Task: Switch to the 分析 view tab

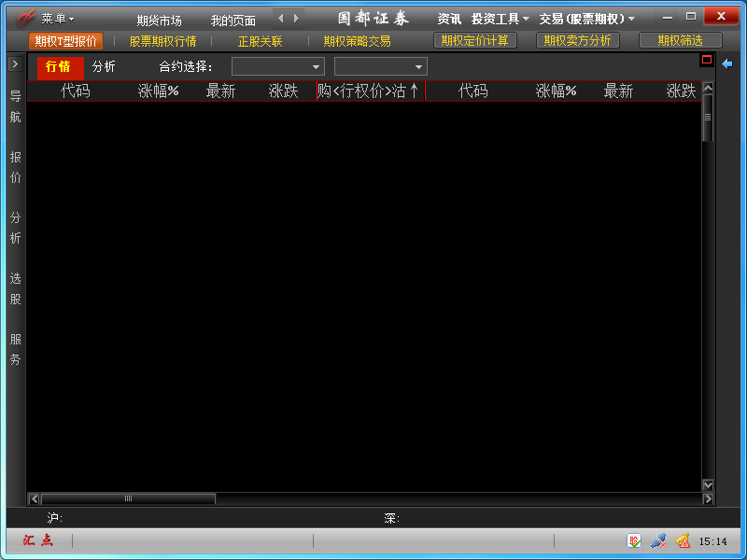Action: 104,66
